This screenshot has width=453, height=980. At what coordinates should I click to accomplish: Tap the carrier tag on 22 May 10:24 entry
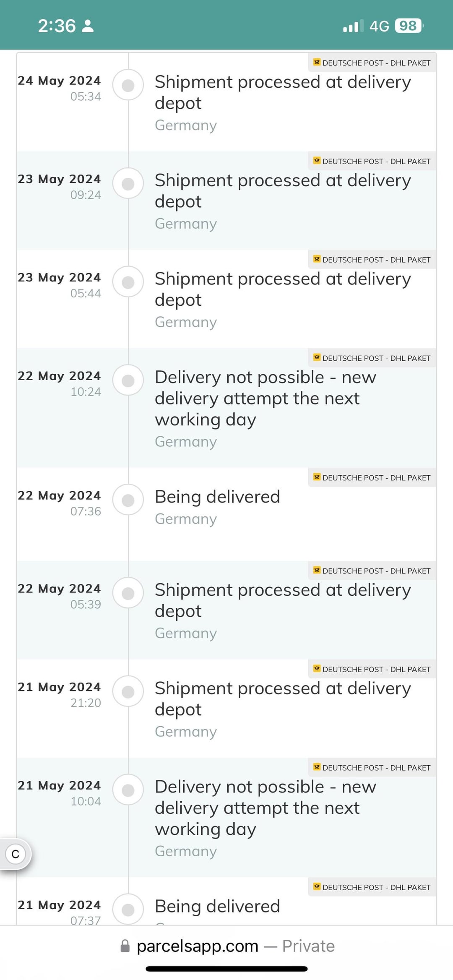click(372, 358)
